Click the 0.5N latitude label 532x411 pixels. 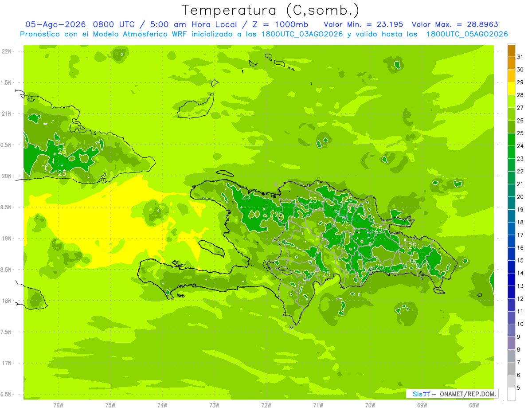(6, 145)
